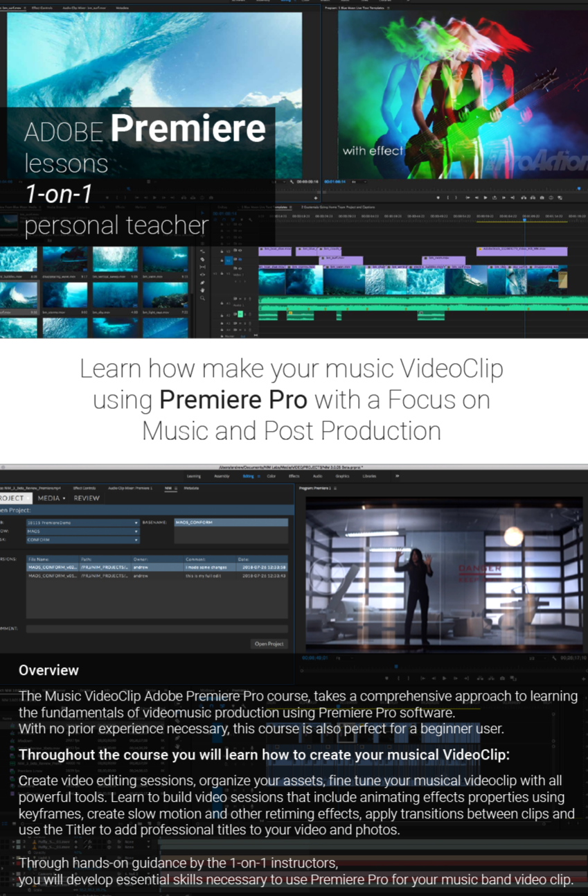Toggle the highlighted green audio track button
Screen dimensions: 588x896
(x=240, y=314)
